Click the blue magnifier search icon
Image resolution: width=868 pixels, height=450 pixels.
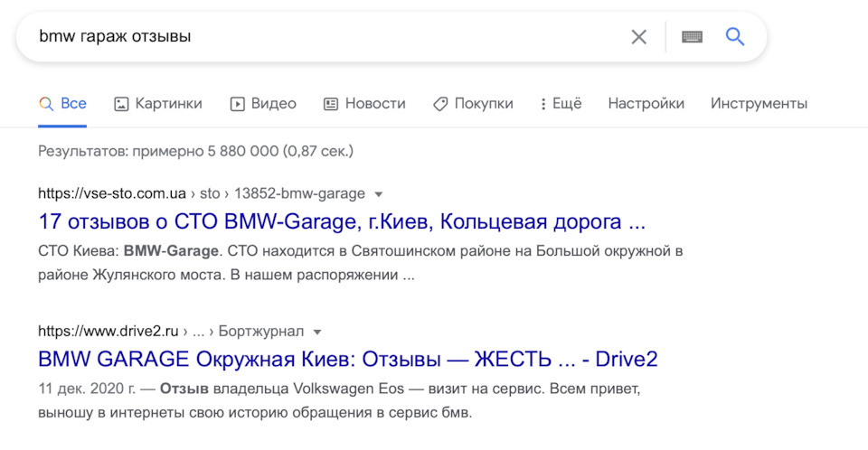pyautogui.click(x=735, y=36)
